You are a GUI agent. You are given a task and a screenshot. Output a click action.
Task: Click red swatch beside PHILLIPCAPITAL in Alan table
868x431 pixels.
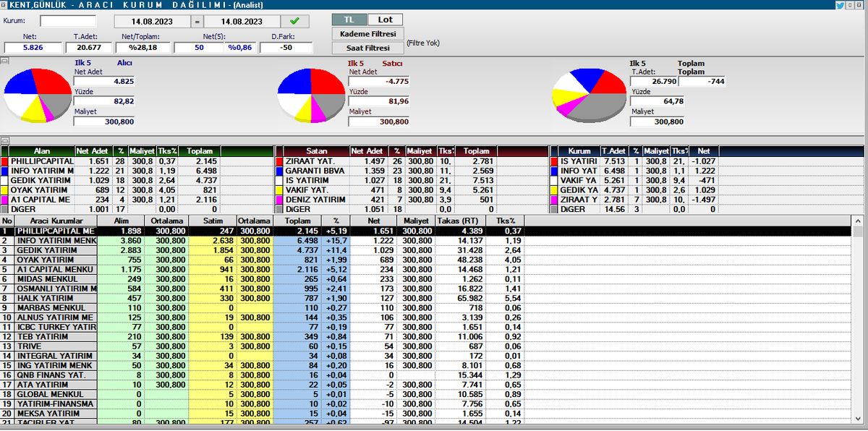point(4,161)
